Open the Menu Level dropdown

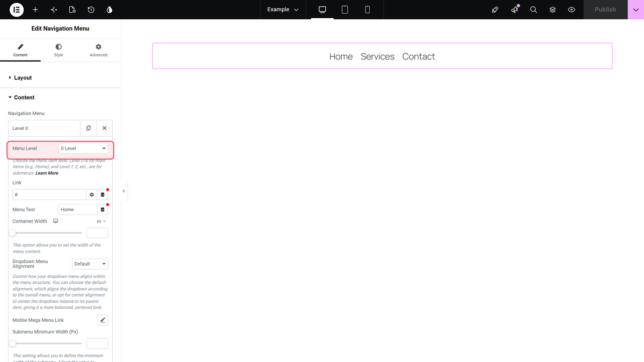click(x=83, y=149)
